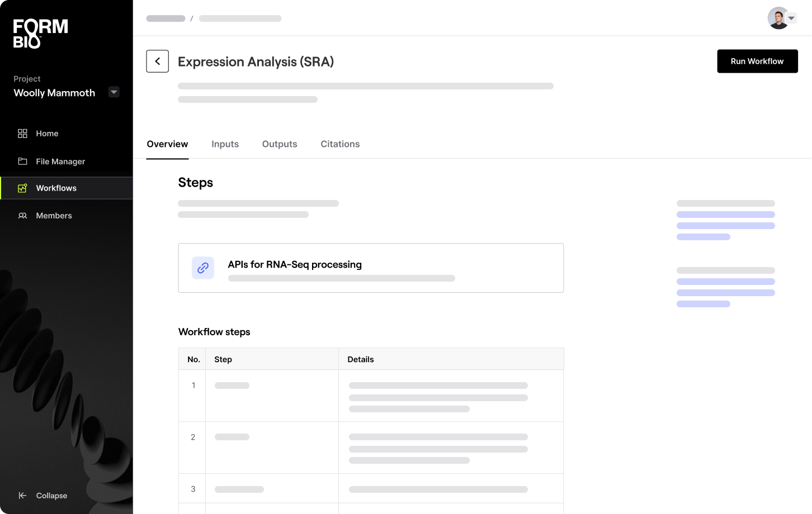Click the Workflows chart icon

pyautogui.click(x=22, y=188)
